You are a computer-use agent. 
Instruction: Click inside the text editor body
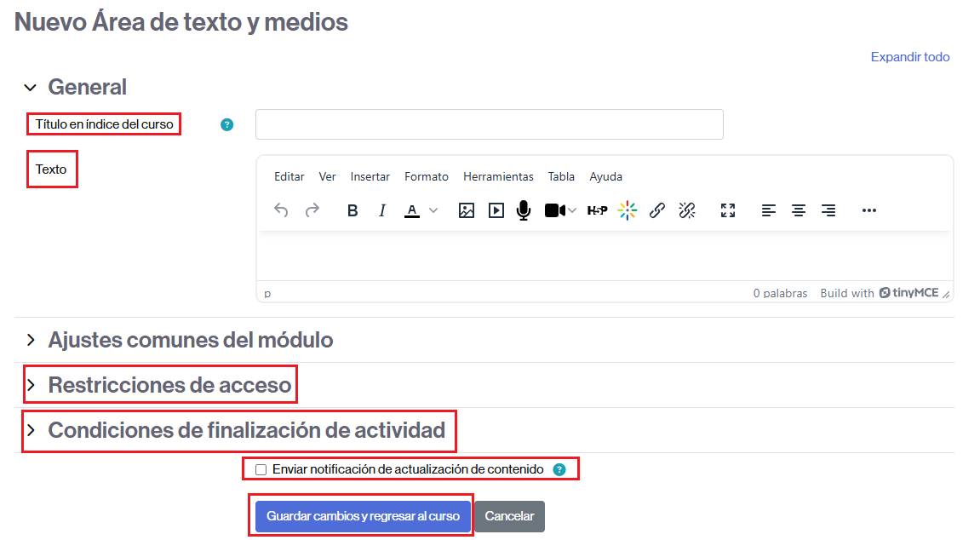[x=605, y=256]
